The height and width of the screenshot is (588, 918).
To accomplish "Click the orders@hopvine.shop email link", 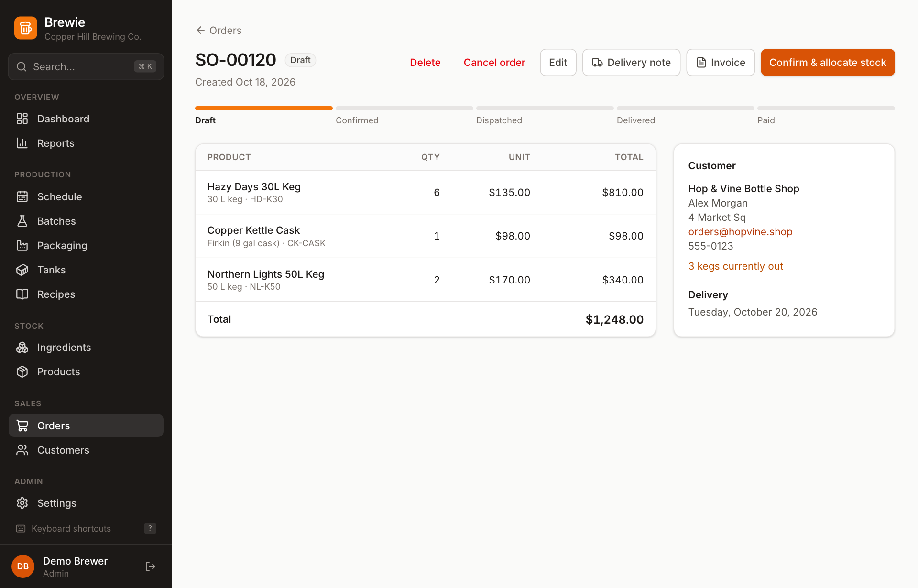I will tap(740, 231).
